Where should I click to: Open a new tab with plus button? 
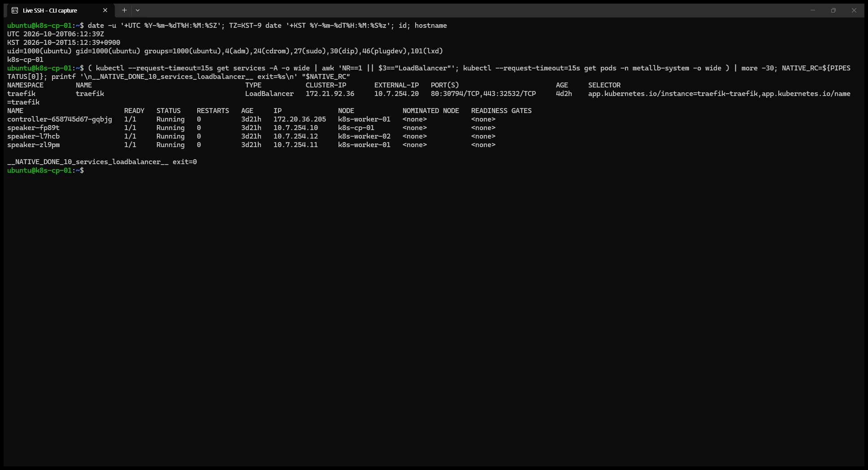(x=124, y=10)
